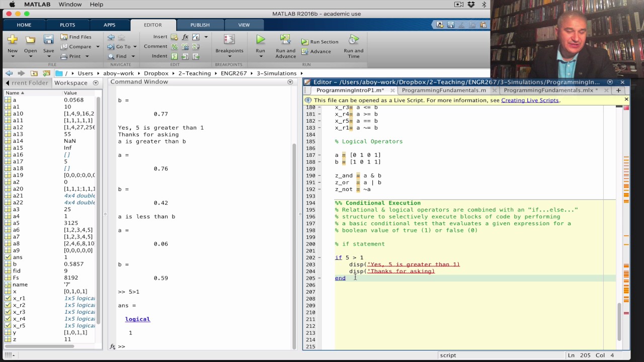Click Dropbox in folder path
This screenshot has height=362, width=644.
156,73
